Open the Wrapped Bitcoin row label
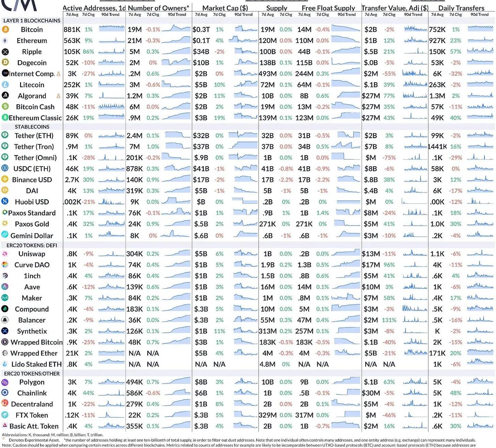The height and width of the screenshot is (448, 496). (36, 342)
